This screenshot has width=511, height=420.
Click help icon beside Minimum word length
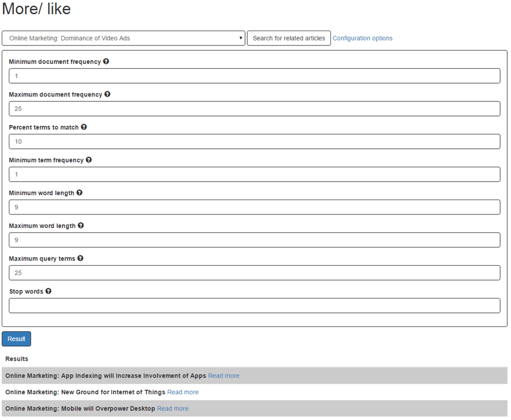coord(79,192)
